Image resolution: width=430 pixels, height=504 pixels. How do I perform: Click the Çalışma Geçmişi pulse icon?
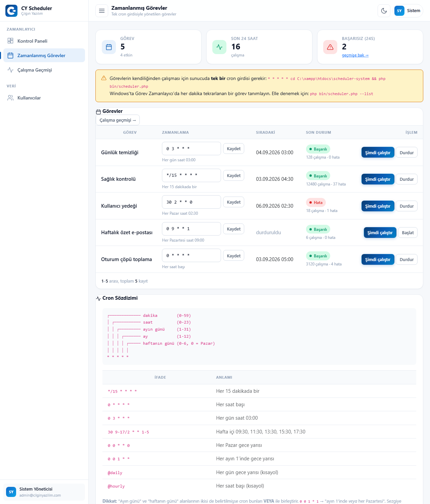coord(10,70)
